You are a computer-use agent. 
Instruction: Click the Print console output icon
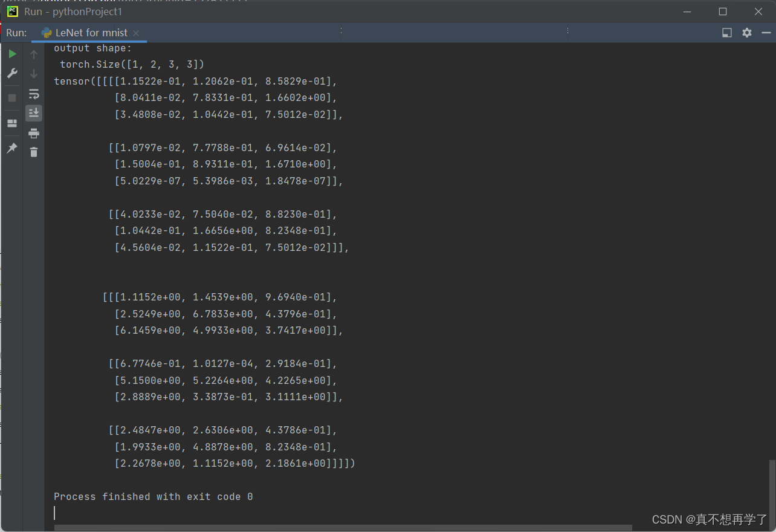[34, 133]
